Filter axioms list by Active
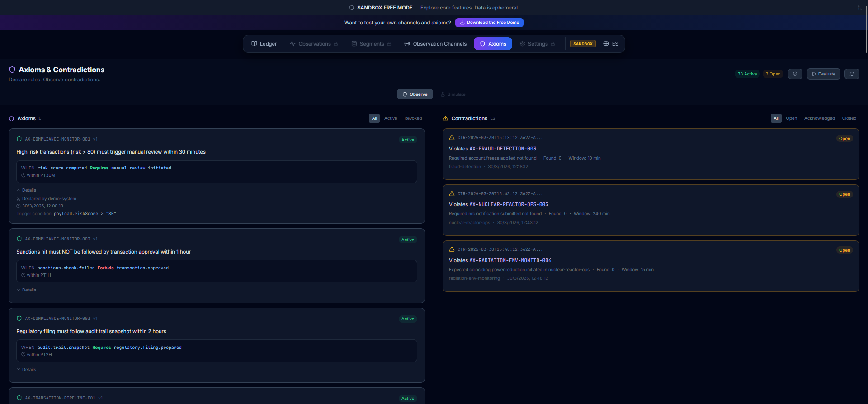 pyautogui.click(x=391, y=118)
